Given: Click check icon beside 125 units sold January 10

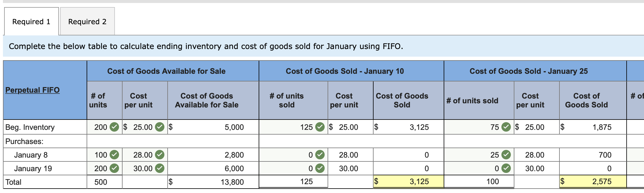Looking at the screenshot, I should pos(320,127).
